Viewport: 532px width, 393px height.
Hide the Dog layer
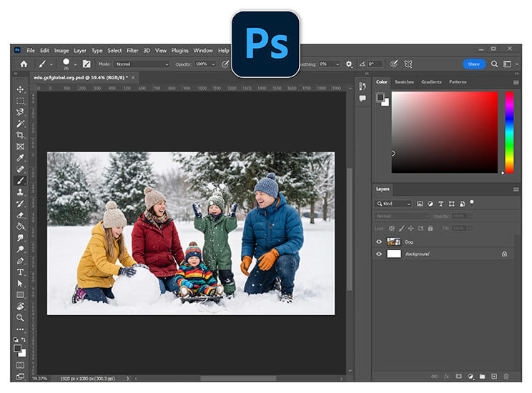[379, 242]
